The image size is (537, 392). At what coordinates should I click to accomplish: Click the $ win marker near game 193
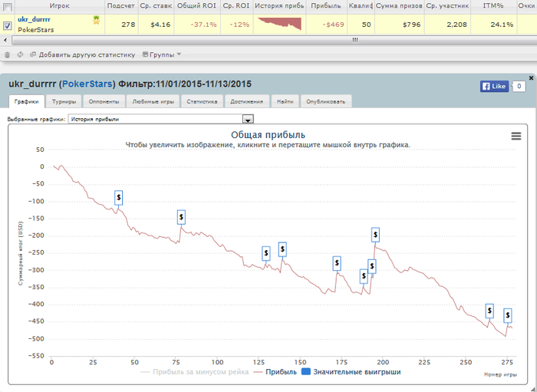(x=372, y=266)
